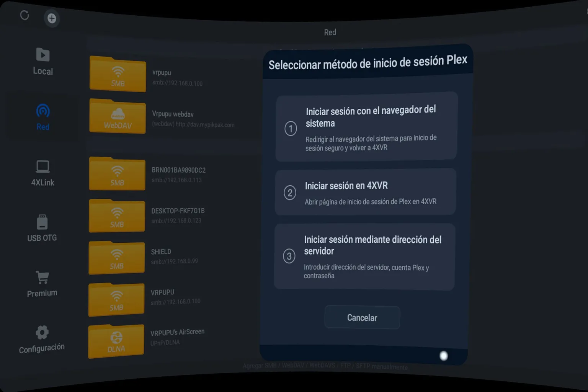Click the circled number 1 icon
This screenshot has height=392, width=588.
[291, 129]
